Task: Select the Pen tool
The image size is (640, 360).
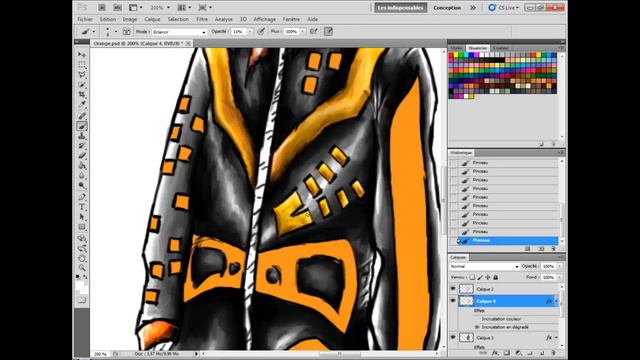Action: click(x=82, y=197)
